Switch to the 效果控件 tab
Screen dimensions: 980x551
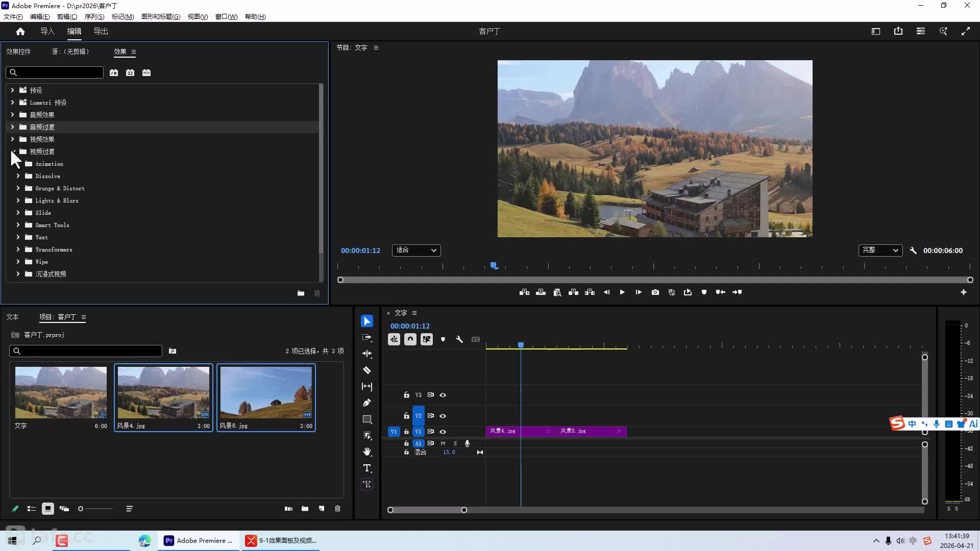[18, 52]
